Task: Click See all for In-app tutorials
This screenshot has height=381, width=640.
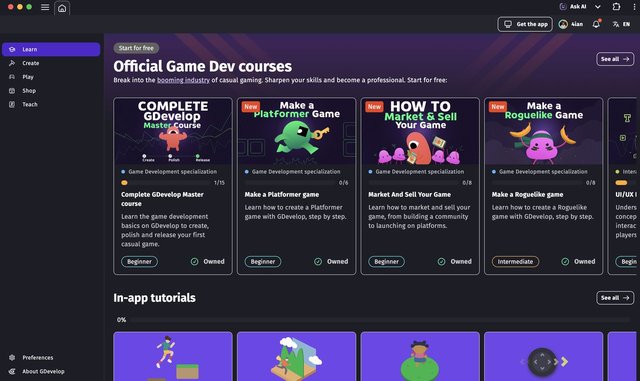Action: click(x=615, y=298)
